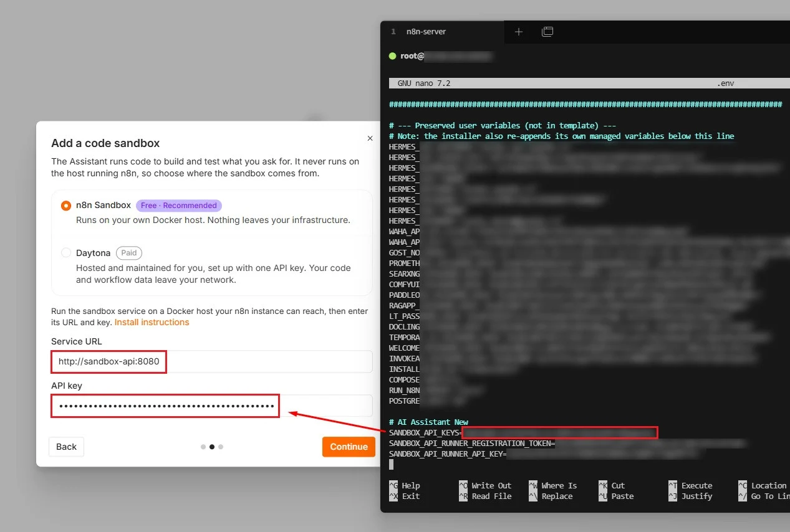Click the ^U Paste shortcut in nano
This screenshot has width=790, height=532.
pyautogui.click(x=615, y=496)
